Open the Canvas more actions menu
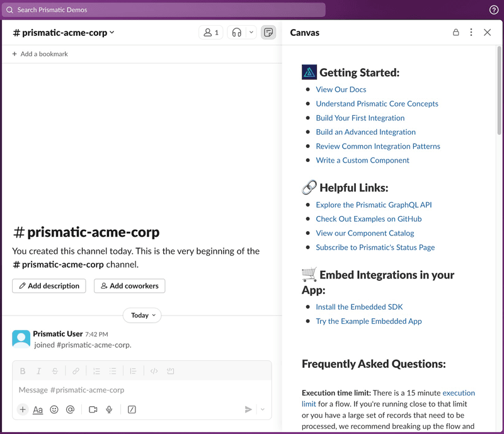Image resolution: width=504 pixels, height=434 pixels. pyautogui.click(x=471, y=33)
